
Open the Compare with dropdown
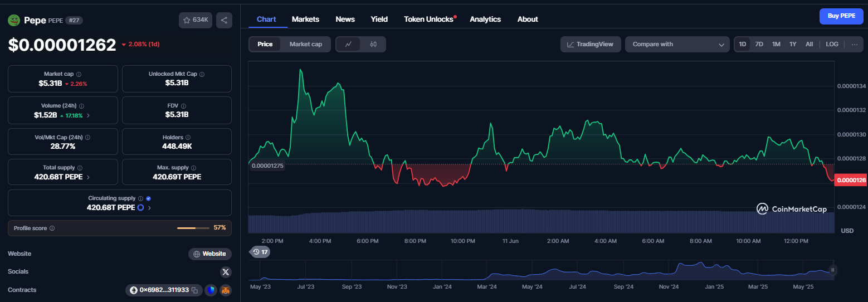tap(677, 44)
